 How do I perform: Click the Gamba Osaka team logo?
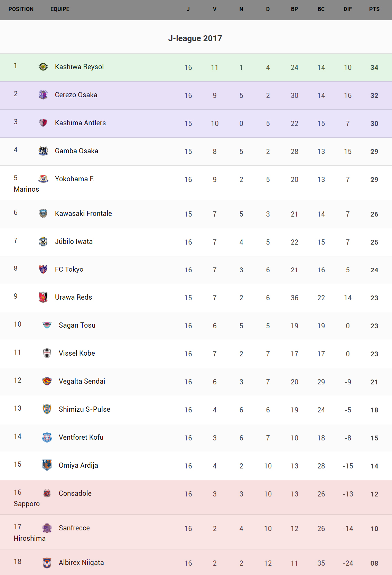(x=43, y=151)
